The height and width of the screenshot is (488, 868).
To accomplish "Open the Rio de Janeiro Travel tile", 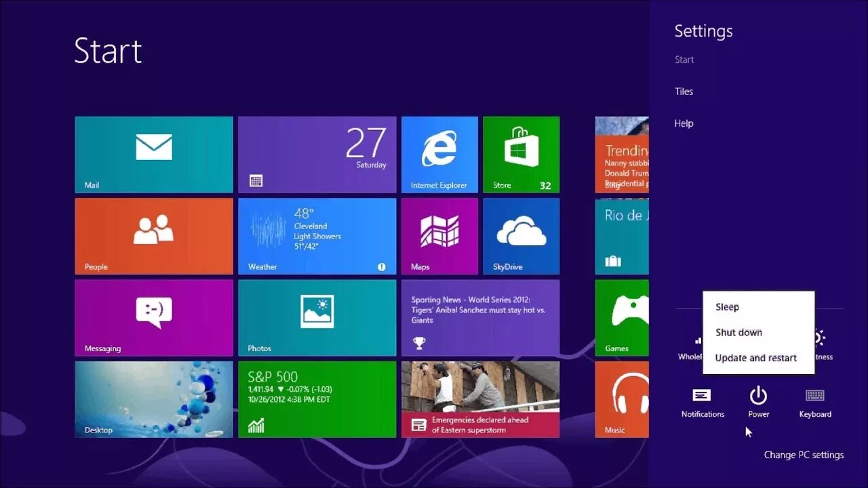I will tap(622, 236).
